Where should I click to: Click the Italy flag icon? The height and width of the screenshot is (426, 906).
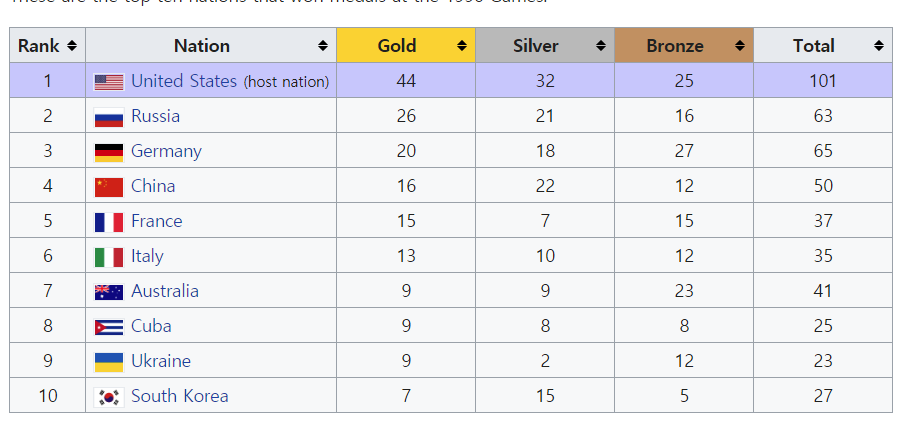pyautogui.click(x=109, y=257)
